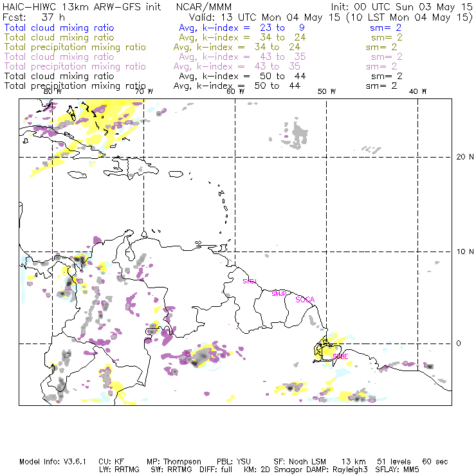Click '(10 LST Mon 04 May 15)' local time
The width and height of the screenshot is (476, 476).
[410, 17]
